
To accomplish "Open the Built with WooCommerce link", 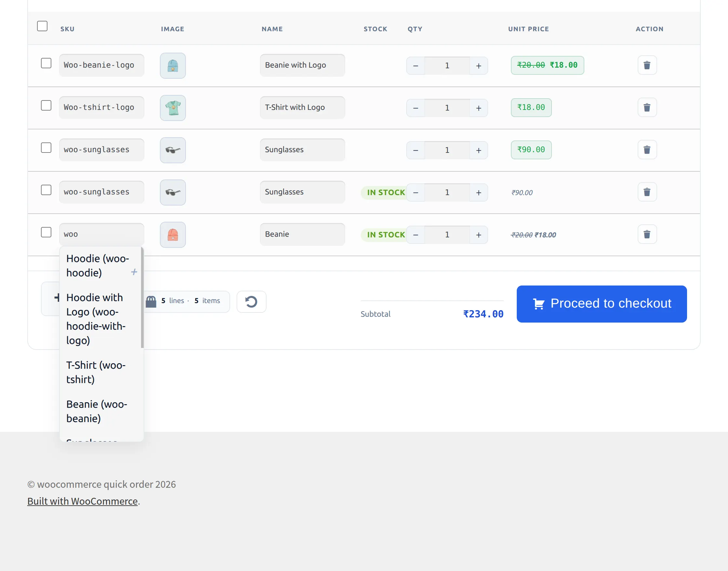I will [x=83, y=501].
